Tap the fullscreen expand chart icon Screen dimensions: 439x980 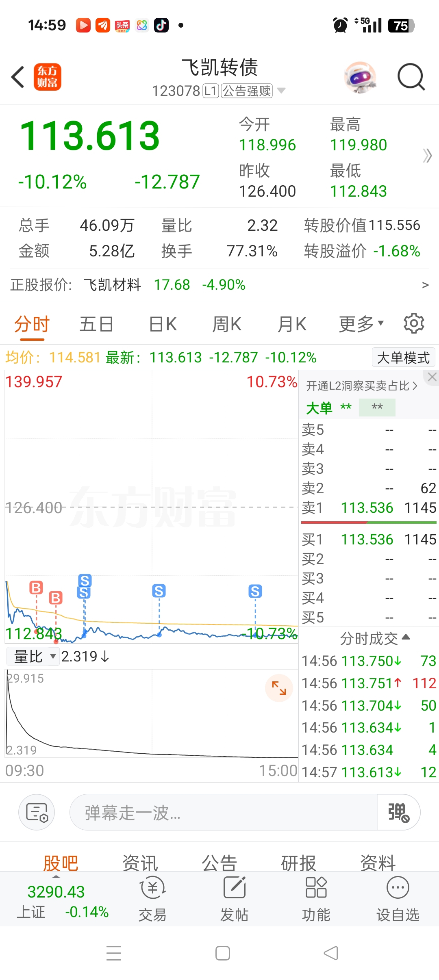279,688
